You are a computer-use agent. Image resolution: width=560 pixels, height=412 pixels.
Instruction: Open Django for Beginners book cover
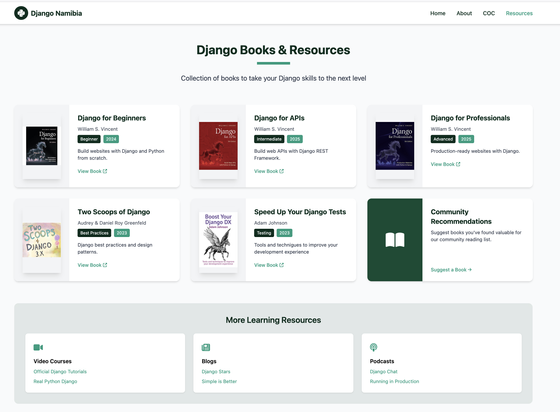[x=42, y=146]
